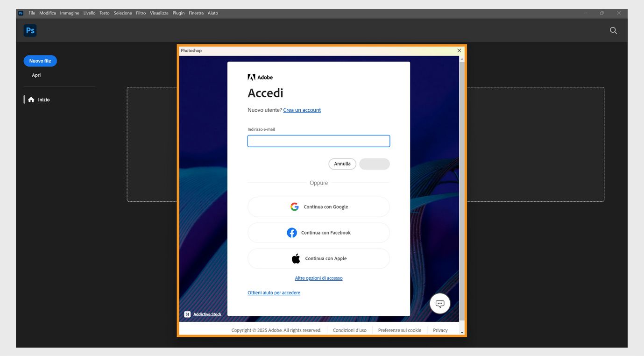Open the Preferenze sui cookie link

(400, 330)
